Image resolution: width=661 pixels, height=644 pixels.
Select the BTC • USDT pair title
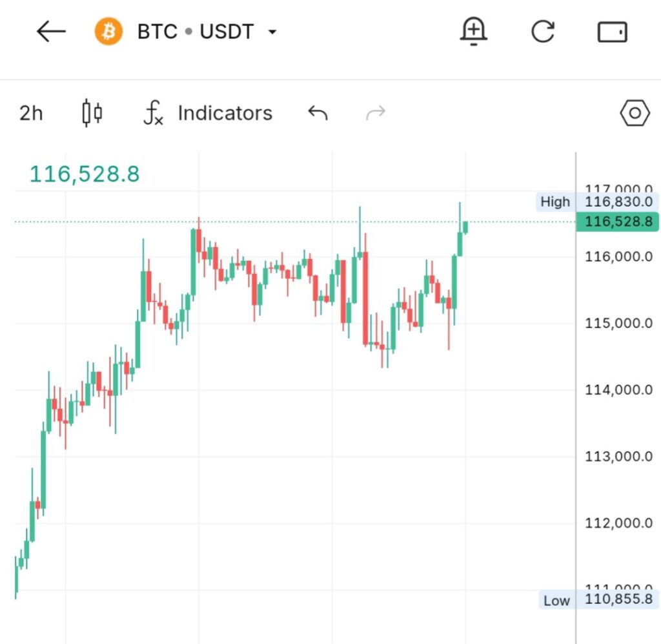coord(195,32)
